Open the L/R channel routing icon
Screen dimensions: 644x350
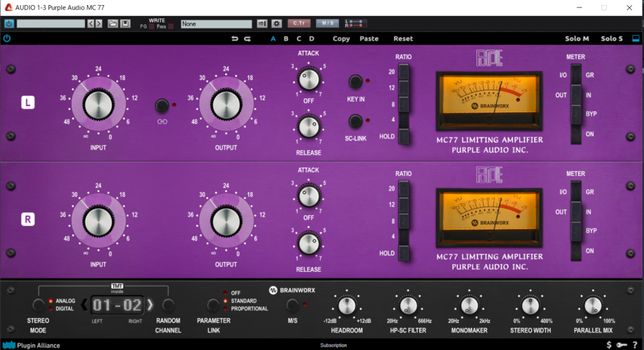click(354, 23)
